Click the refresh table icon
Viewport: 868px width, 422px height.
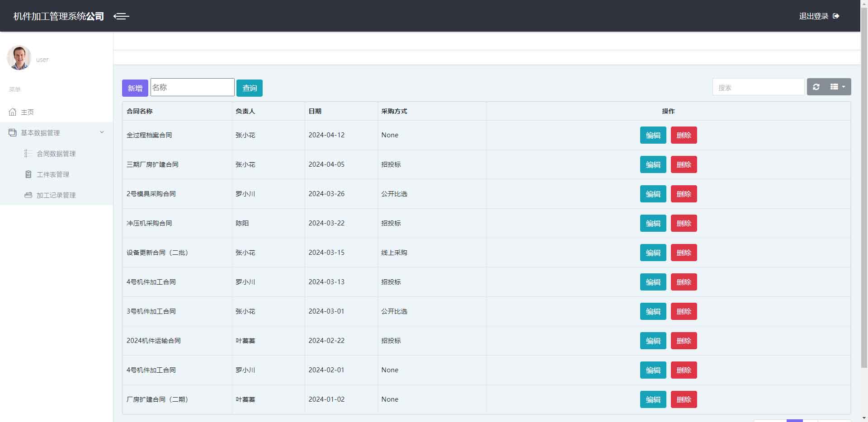816,87
